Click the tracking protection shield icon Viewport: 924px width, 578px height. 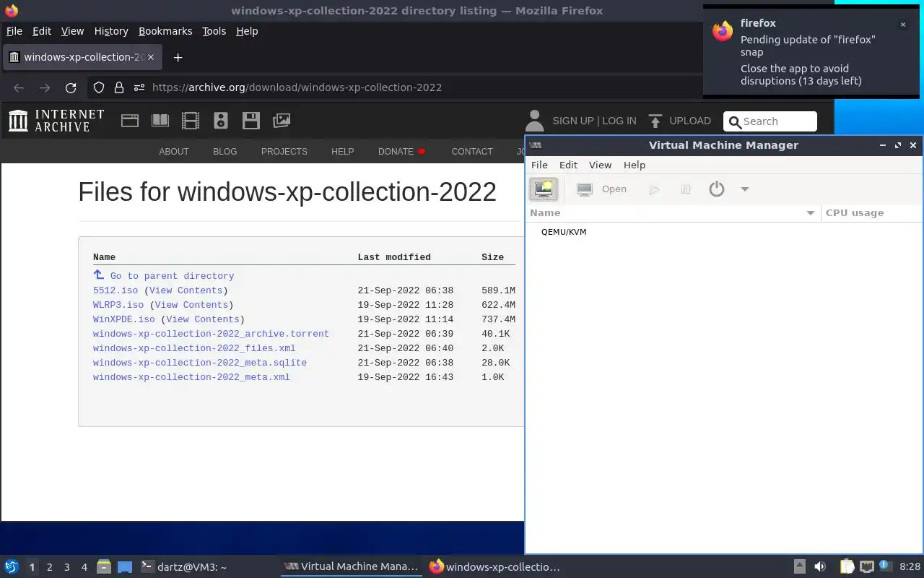pos(100,87)
